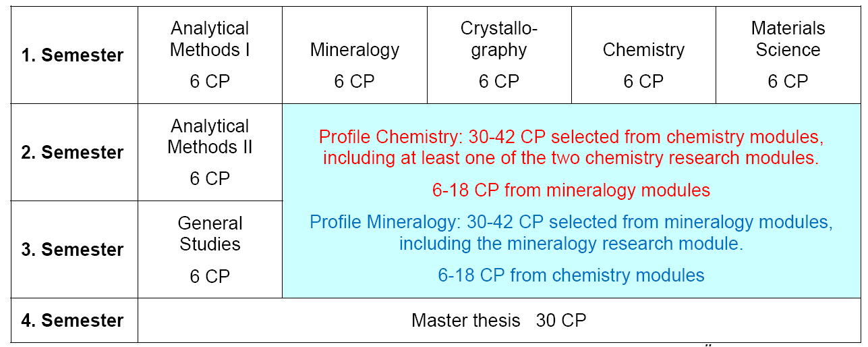This screenshot has height=347, width=868.
Task: Click the red Profile Chemistry text
Action: click(571, 148)
